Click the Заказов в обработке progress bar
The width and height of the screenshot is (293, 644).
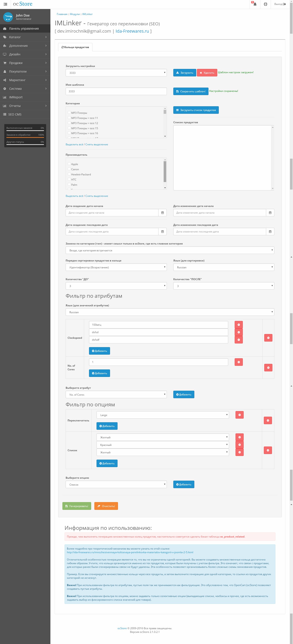click(x=25, y=138)
